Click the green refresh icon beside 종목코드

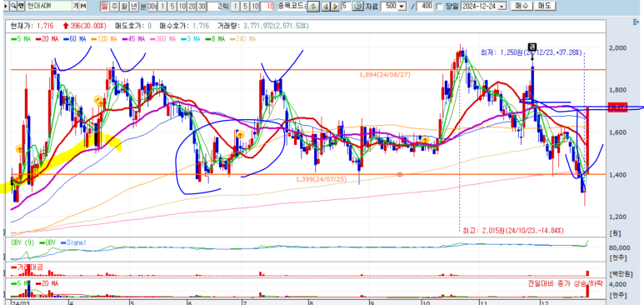(x=313, y=7)
